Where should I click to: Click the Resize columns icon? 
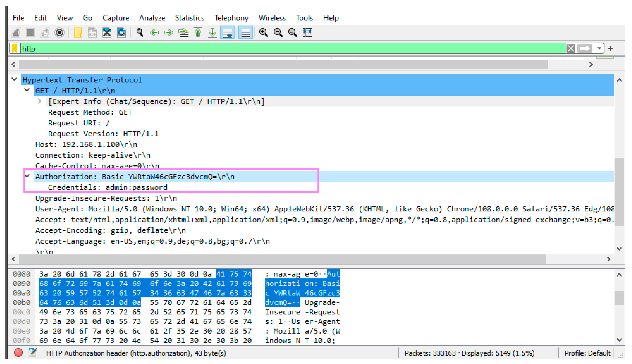[x=307, y=32]
